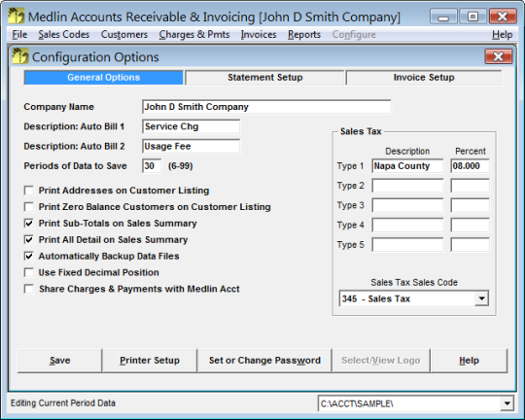
Task: Maximize the Medlin main window
Action: 472,17
